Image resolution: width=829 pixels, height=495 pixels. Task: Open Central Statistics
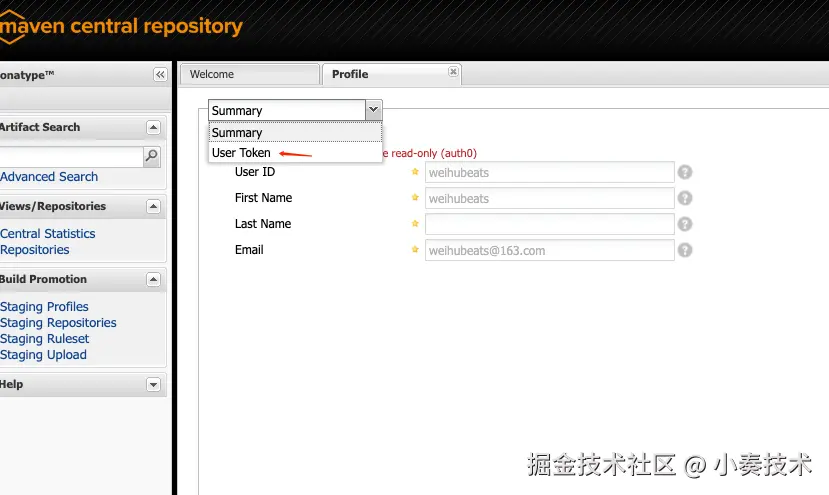coord(48,234)
